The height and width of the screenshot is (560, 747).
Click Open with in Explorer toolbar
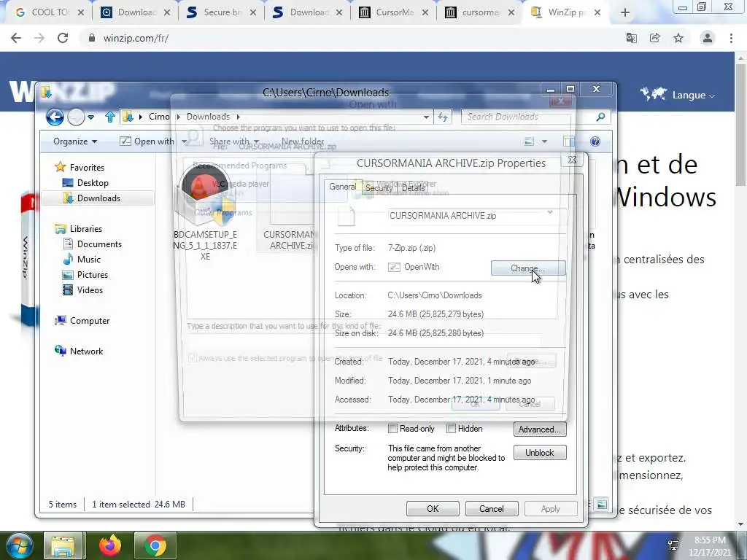pyautogui.click(x=148, y=141)
